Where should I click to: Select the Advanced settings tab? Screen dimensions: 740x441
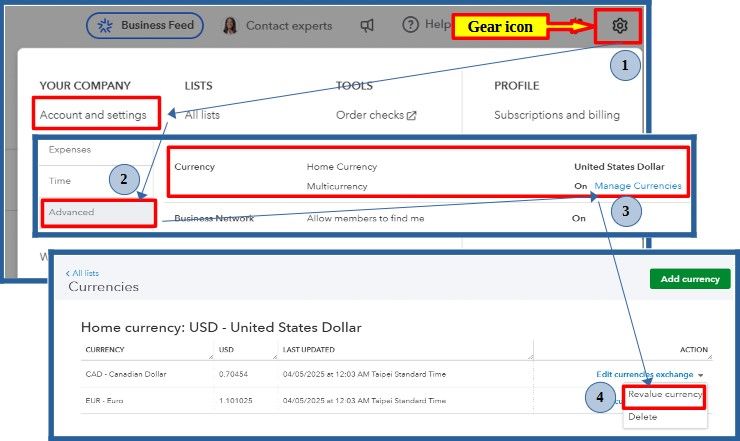tap(98, 212)
